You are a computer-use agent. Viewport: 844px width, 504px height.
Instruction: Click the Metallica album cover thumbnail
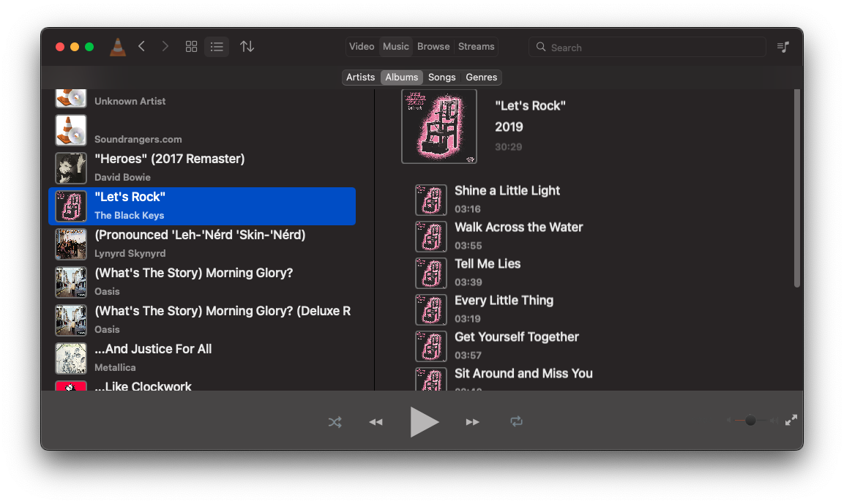(x=71, y=358)
